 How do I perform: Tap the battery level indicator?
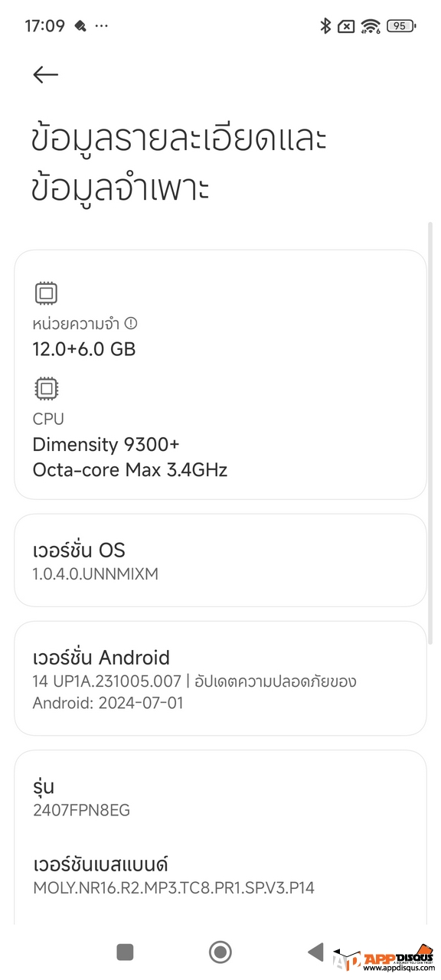point(401,26)
